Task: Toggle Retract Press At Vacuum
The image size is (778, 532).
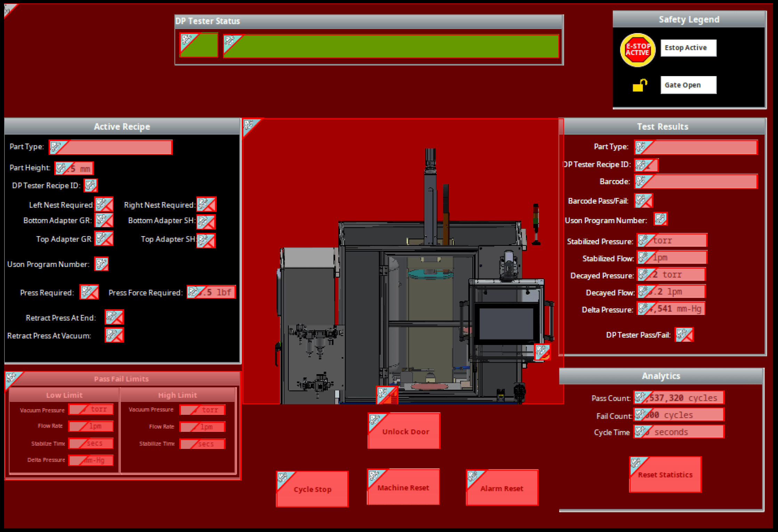Action: [114, 335]
